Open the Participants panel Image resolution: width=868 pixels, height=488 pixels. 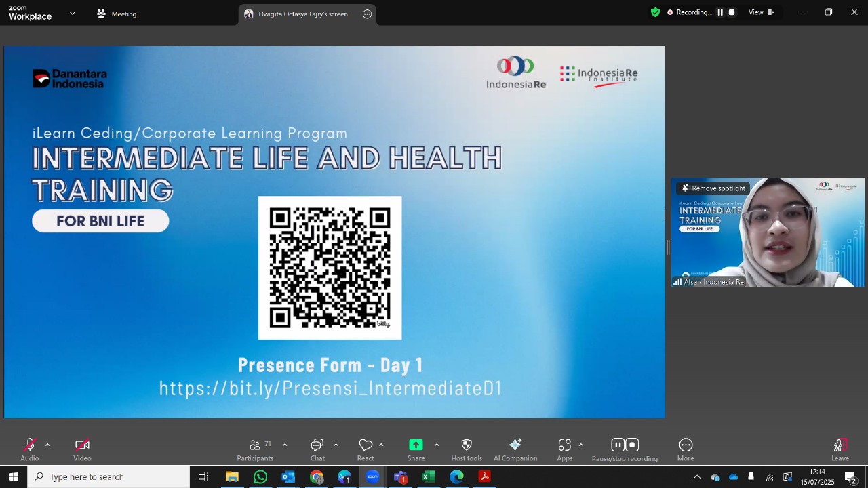pos(255,449)
